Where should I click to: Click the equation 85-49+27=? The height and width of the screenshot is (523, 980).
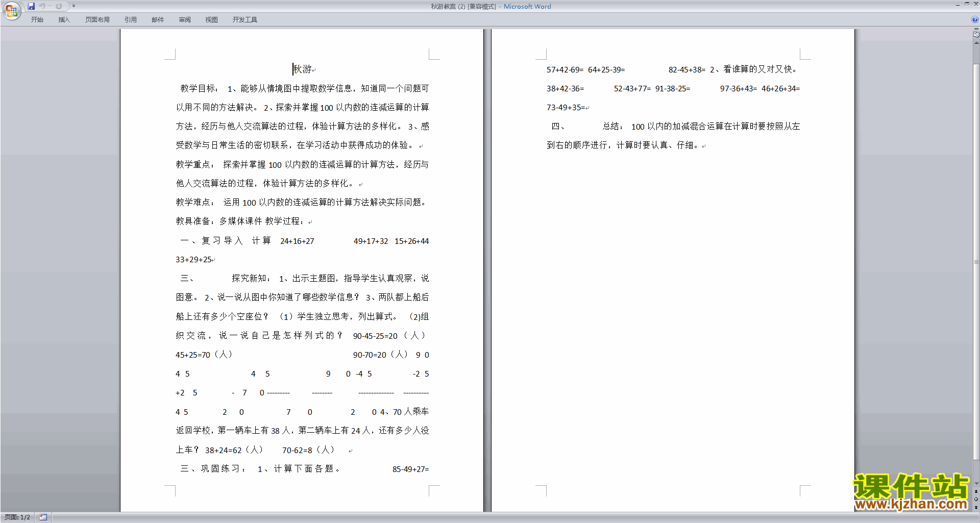click(x=410, y=469)
